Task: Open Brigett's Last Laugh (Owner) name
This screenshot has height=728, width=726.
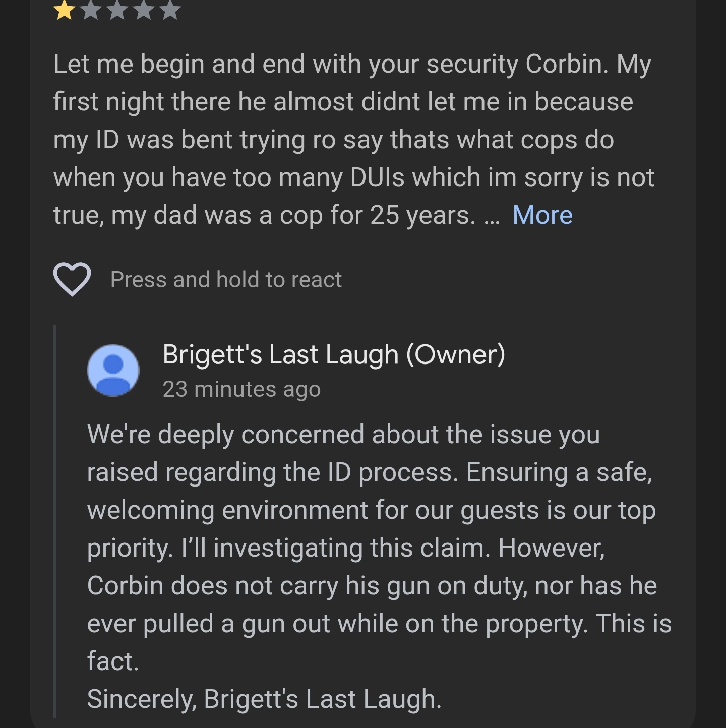Action: pyautogui.click(x=333, y=354)
